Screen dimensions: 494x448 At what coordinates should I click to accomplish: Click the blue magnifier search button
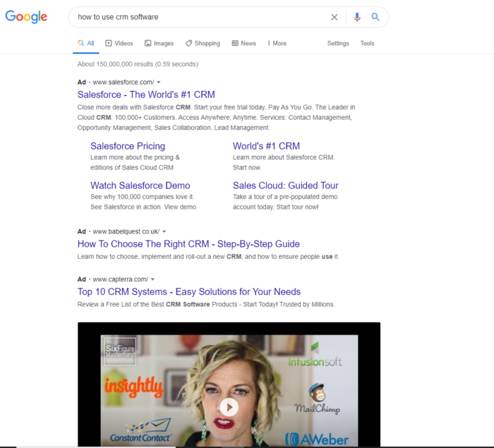[x=375, y=17]
